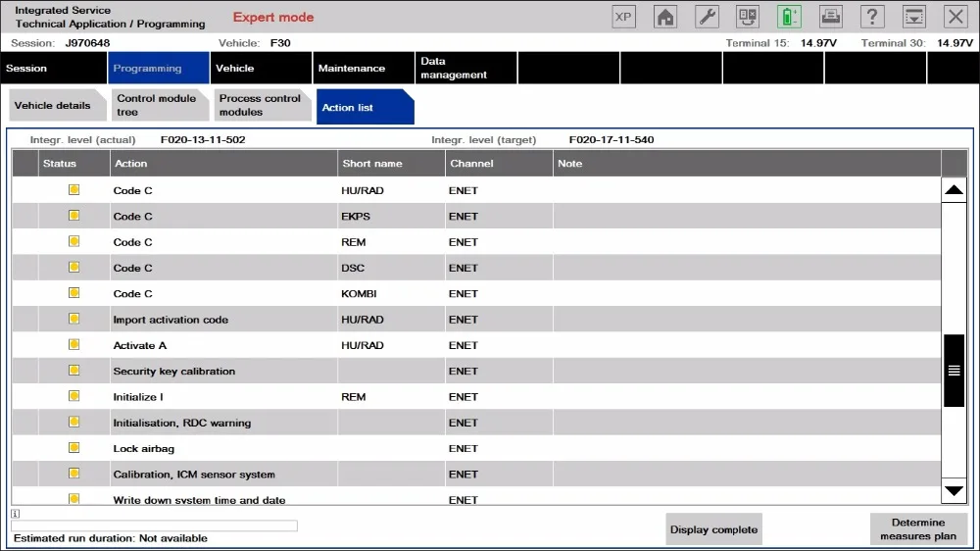Click scroll up arrow of action list
This screenshot has height=551, width=980.
pyautogui.click(x=954, y=190)
